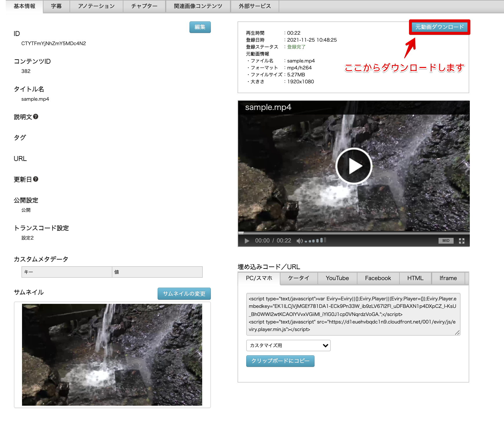Open the 外部サービス tab
Viewport: 504px width, 430px height.
tap(255, 6)
